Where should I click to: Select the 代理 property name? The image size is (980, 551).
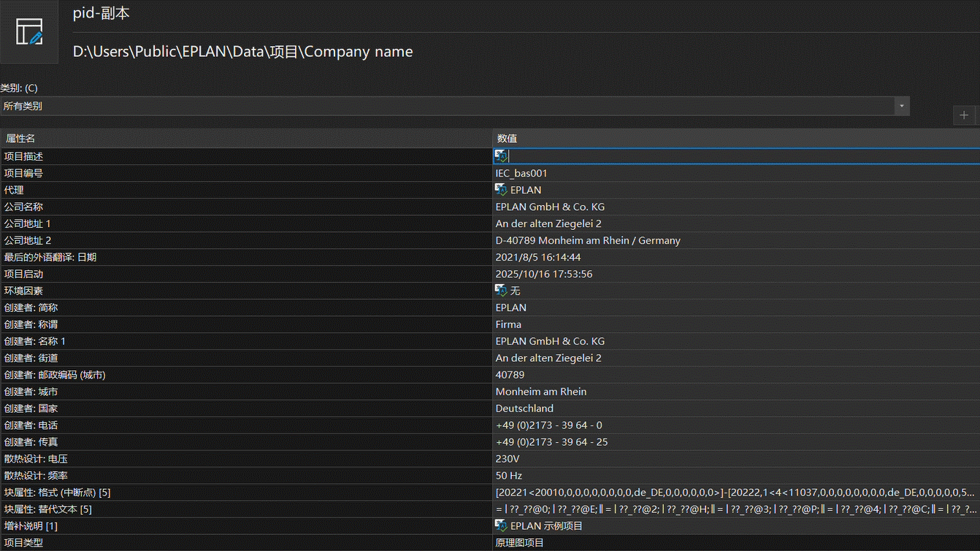(x=14, y=190)
